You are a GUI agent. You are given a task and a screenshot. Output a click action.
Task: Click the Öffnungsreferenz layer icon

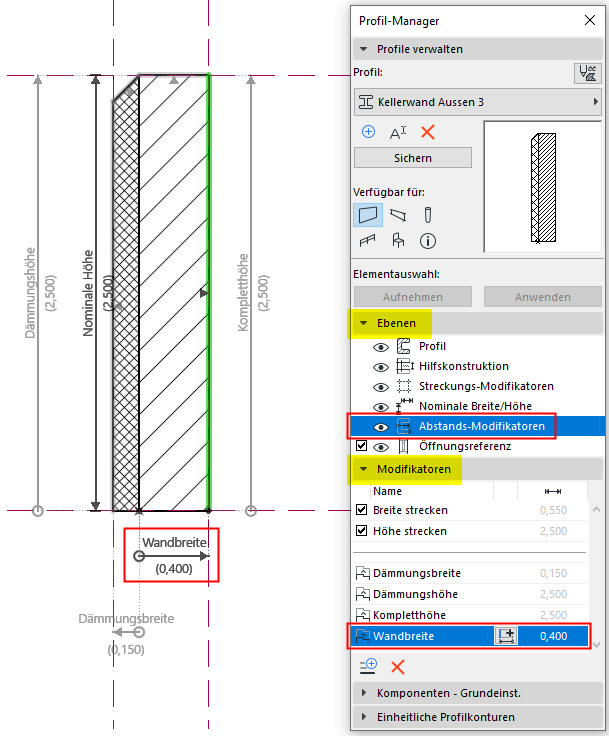403,446
